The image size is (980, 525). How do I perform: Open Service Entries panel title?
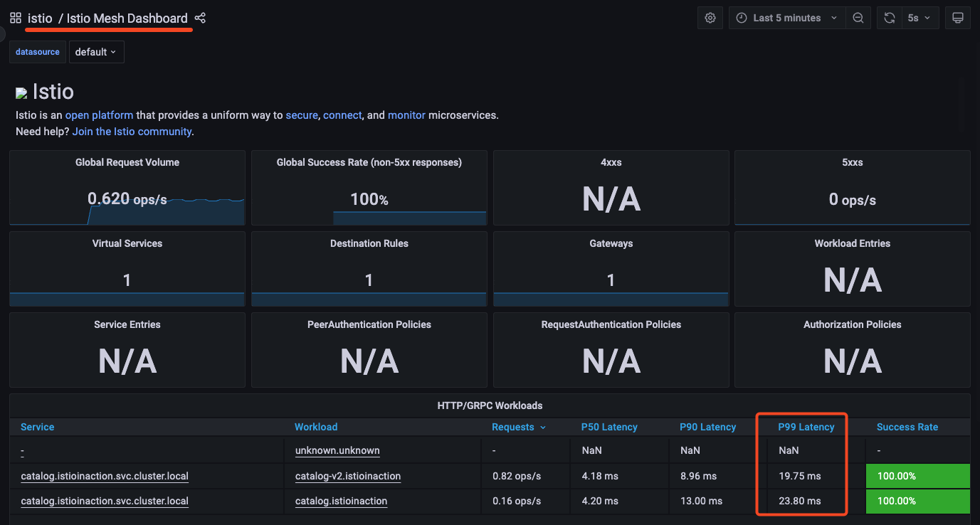(x=127, y=324)
